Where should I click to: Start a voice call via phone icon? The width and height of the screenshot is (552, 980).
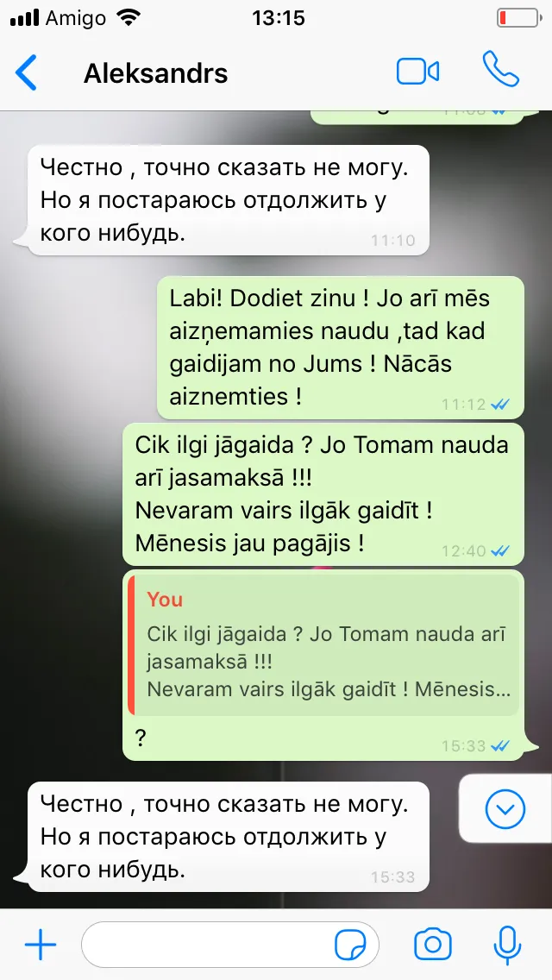tap(501, 69)
